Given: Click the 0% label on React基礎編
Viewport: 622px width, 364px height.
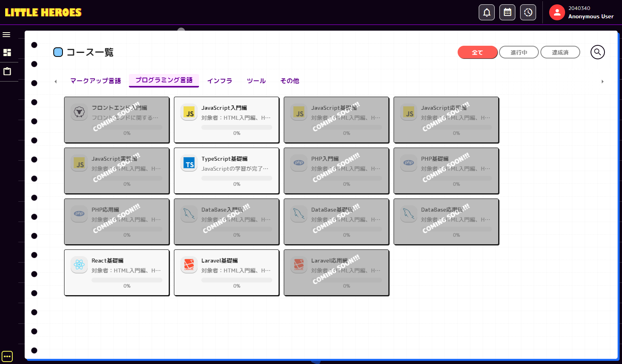Looking at the screenshot, I should 127,286.
